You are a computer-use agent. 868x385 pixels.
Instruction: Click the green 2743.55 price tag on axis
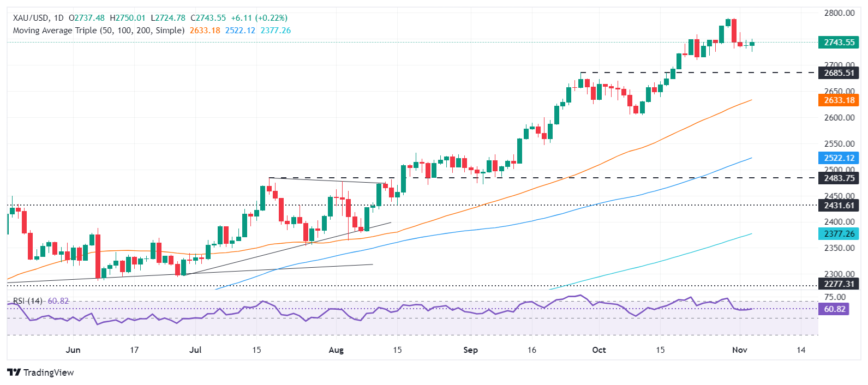click(839, 43)
